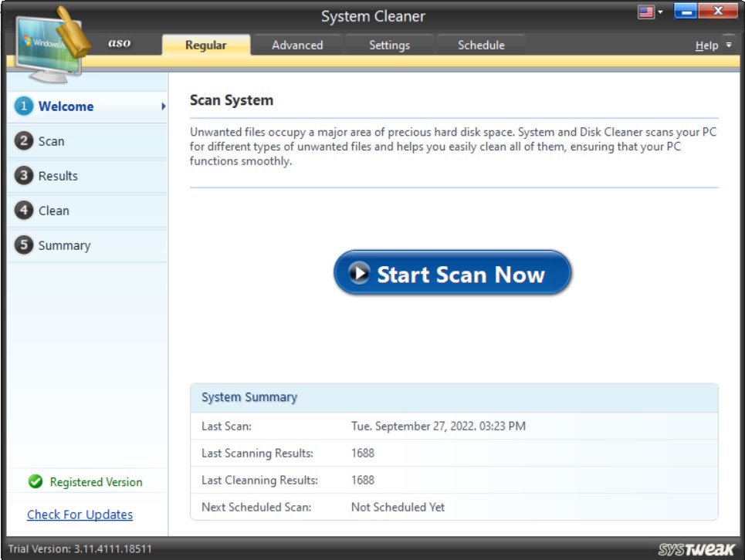
Task: Open the language selector dropdown arrow
Action: [x=660, y=11]
